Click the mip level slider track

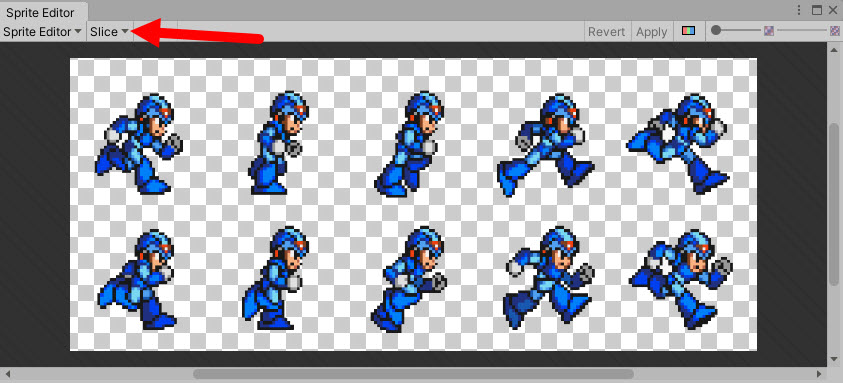(x=803, y=31)
